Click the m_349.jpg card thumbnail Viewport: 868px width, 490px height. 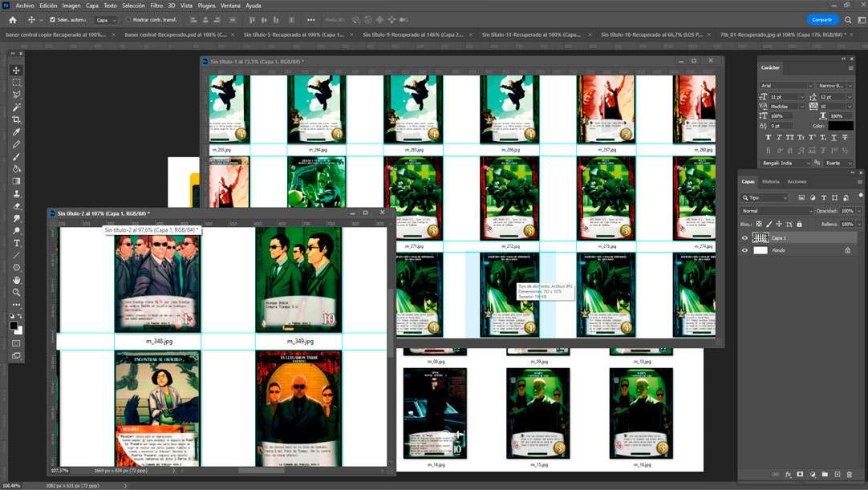(x=298, y=279)
